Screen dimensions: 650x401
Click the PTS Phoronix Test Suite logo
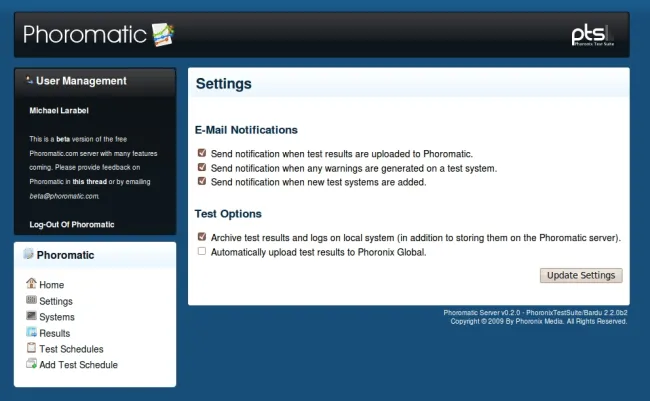591,36
